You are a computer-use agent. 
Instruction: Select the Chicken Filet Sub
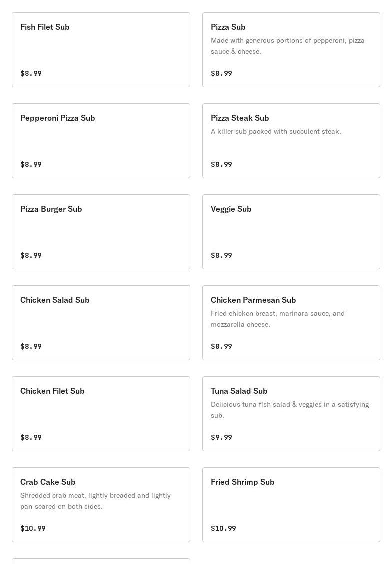coord(101,414)
